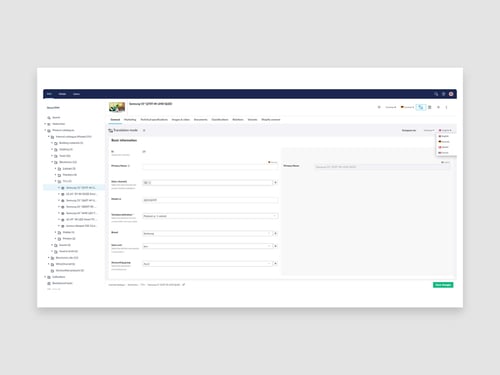Open the three-dot more options menu
The width and height of the screenshot is (500, 375).
pos(446,107)
